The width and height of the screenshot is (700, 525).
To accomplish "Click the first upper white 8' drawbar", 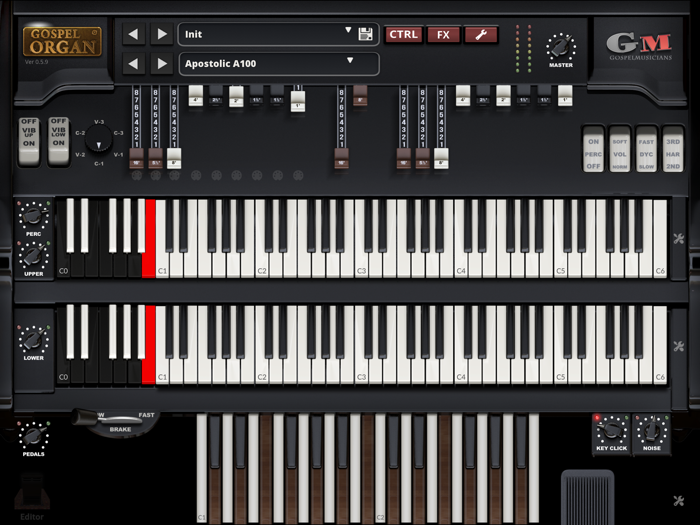I will pyautogui.click(x=174, y=158).
